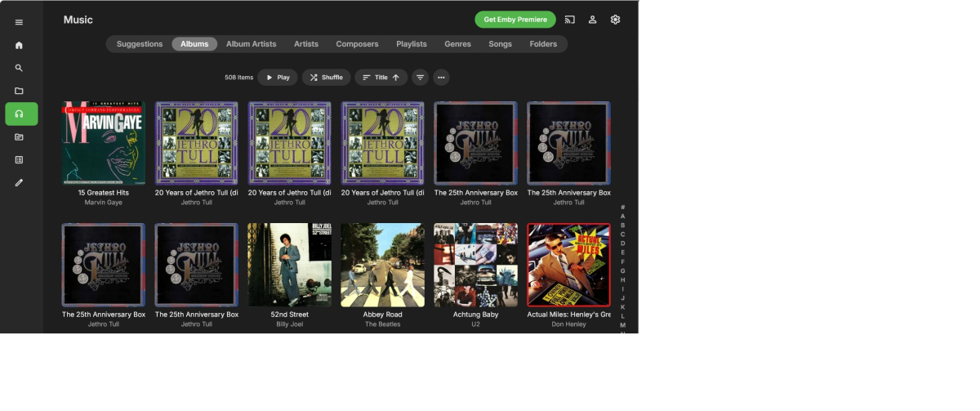Viewport: 980px width, 411px height.
Task: Go to Home via sidebar icon
Action: (19, 46)
